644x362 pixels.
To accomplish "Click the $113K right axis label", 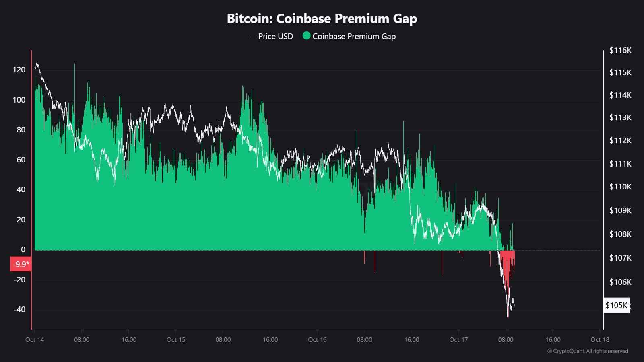I will [620, 117].
